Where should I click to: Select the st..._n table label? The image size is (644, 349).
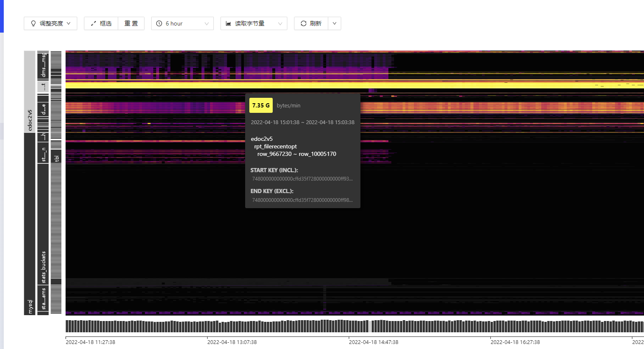(43, 154)
